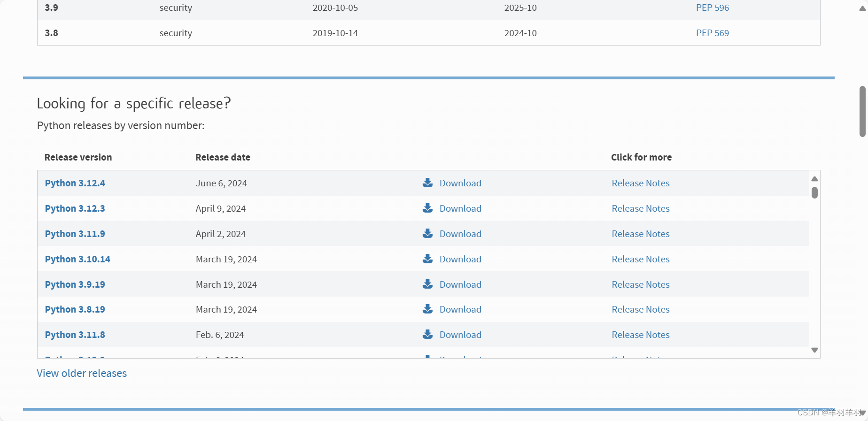Click Download link for Python 3.12.3
Image resolution: width=868 pixels, height=421 pixels.
460,208
